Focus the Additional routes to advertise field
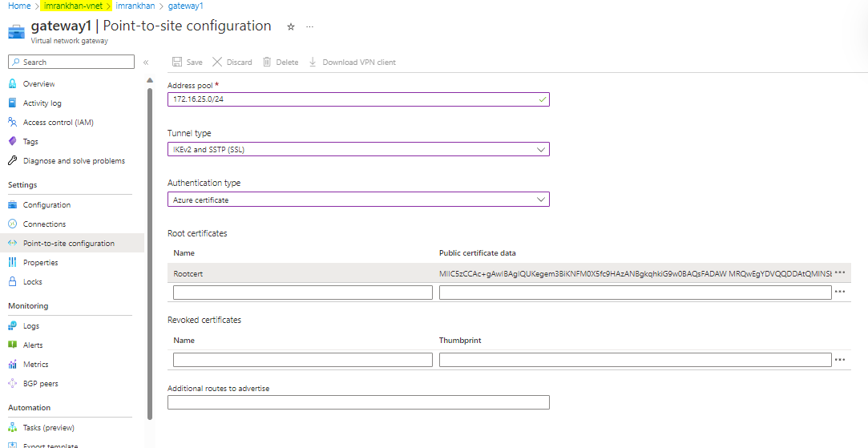 pyautogui.click(x=358, y=402)
